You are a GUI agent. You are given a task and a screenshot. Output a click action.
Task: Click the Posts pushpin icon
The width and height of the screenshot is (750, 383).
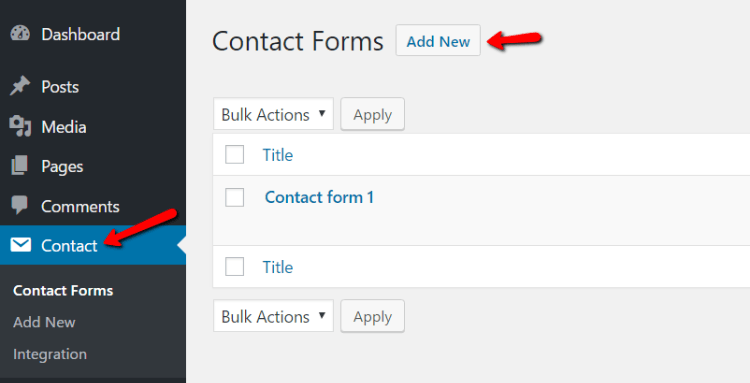click(x=20, y=87)
